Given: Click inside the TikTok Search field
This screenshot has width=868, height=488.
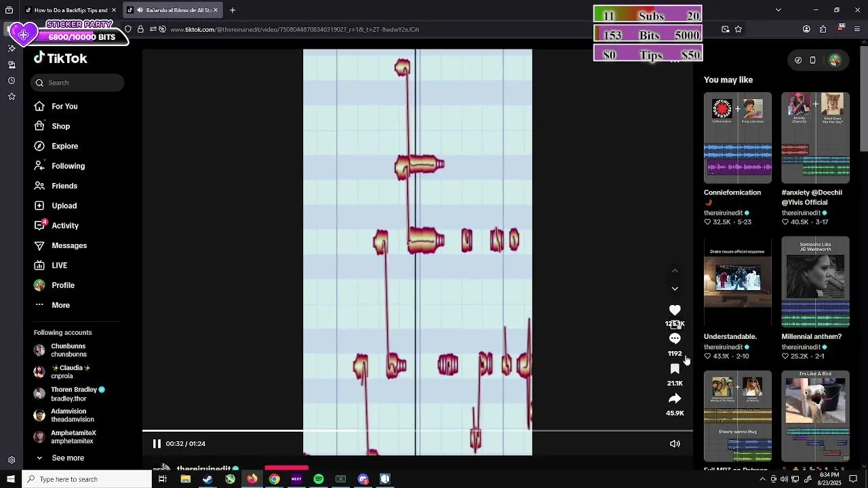Looking at the screenshot, I should point(77,83).
